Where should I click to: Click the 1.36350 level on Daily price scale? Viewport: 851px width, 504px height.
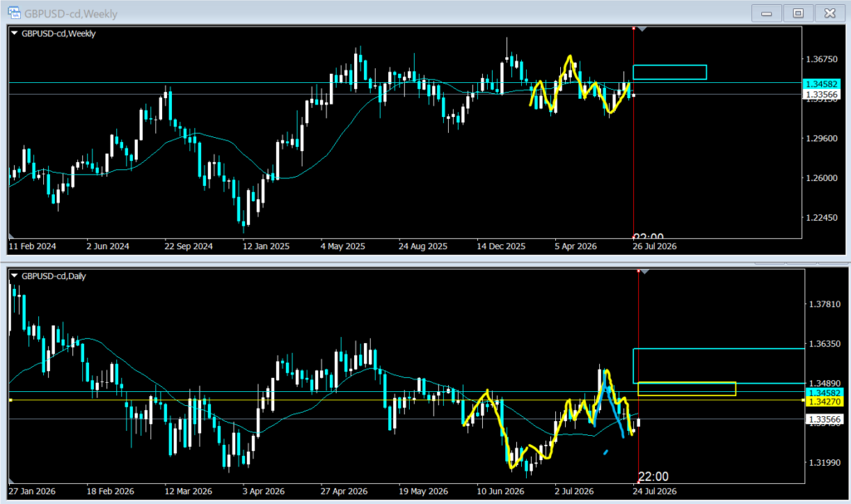[824, 344]
